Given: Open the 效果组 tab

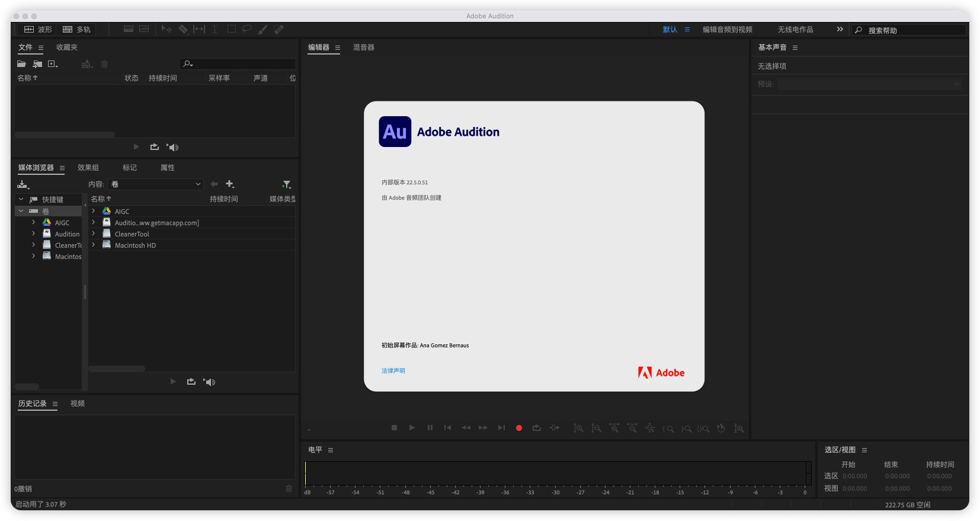Looking at the screenshot, I should [88, 168].
